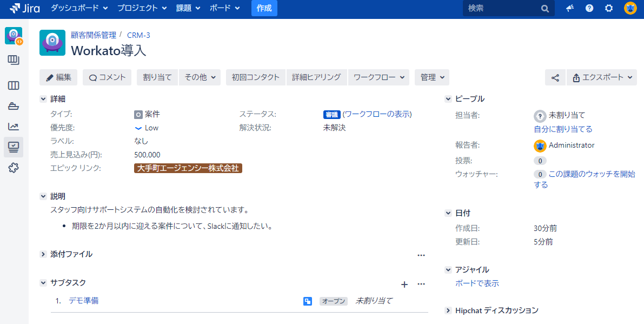
Task: Click the Administrator reporter avatar
Action: (540, 146)
